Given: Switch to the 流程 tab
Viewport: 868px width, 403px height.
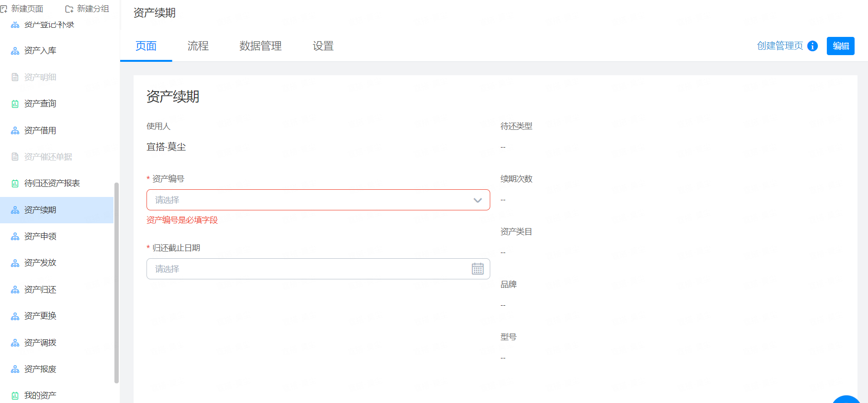Looking at the screenshot, I should click(x=198, y=46).
